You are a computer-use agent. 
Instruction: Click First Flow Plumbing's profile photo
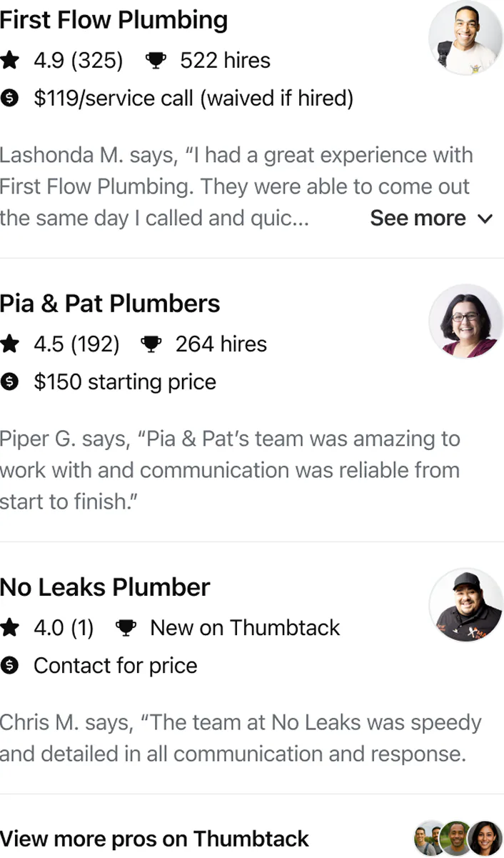tap(465, 38)
